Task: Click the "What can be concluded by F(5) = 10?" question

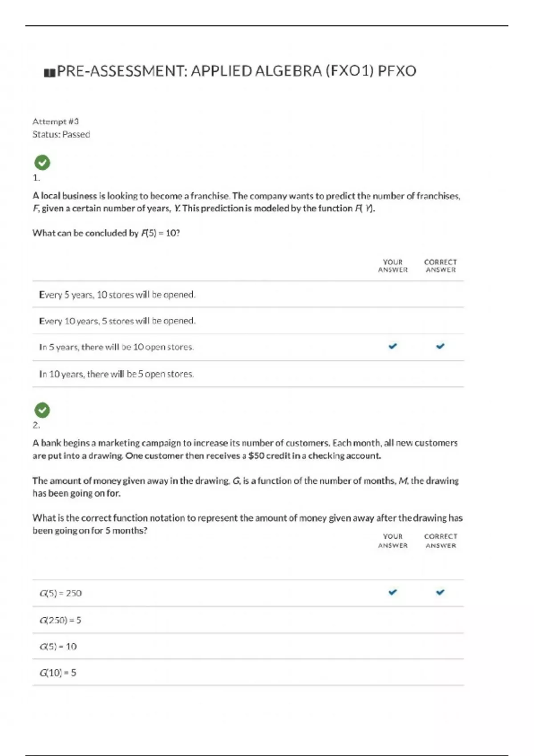Action: (x=106, y=233)
